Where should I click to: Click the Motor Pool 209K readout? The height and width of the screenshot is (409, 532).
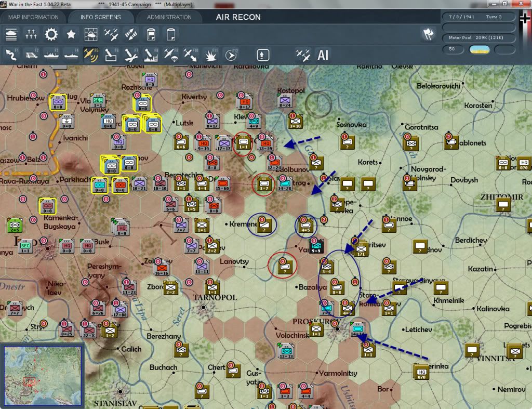click(478, 37)
